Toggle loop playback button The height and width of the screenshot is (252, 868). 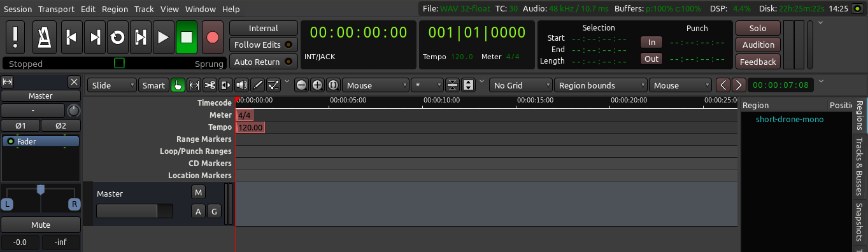coord(118,37)
